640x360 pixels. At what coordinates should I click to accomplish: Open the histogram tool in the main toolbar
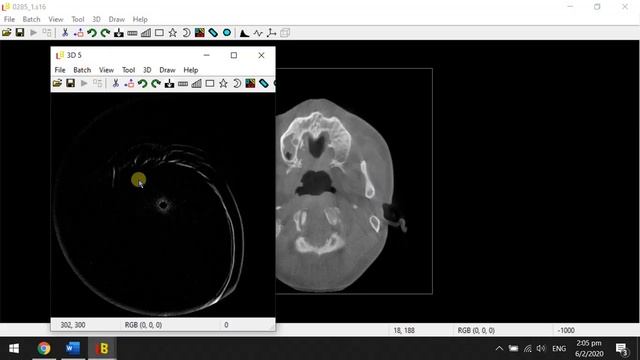[244, 33]
